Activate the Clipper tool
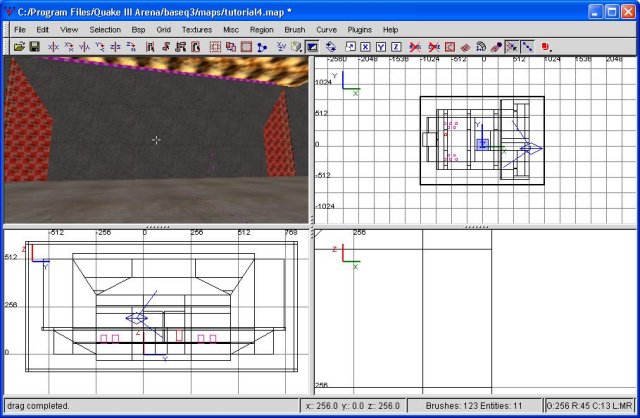The image size is (640, 418). [x=262, y=47]
